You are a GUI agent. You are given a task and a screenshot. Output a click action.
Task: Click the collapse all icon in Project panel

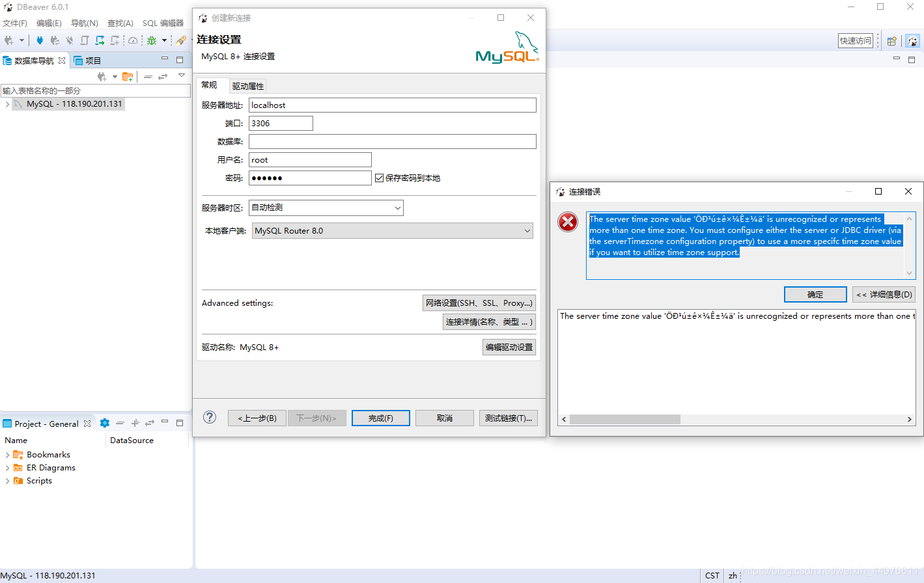120,423
